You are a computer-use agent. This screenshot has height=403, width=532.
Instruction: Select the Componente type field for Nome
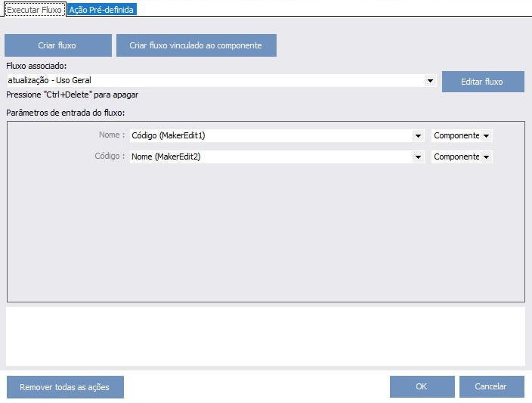(x=456, y=135)
